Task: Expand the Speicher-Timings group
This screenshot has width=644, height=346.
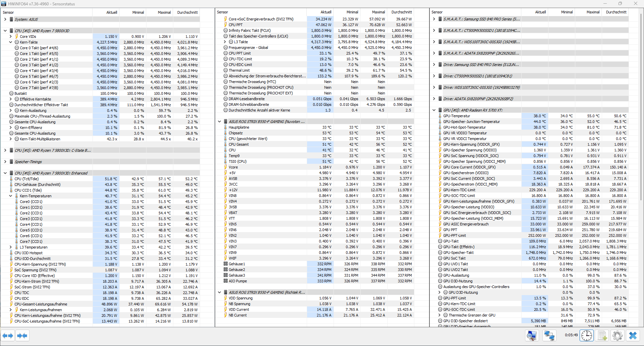Action: click(x=5, y=162)
